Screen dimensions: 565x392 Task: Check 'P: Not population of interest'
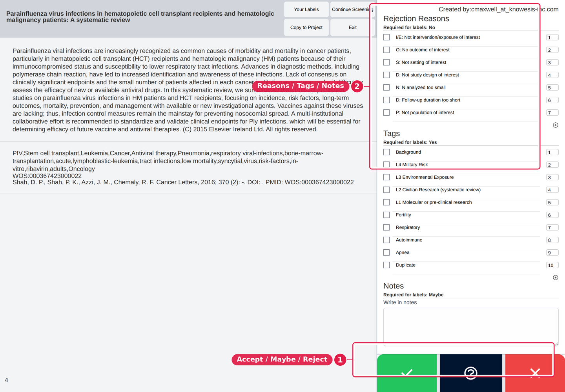(386, 113)
